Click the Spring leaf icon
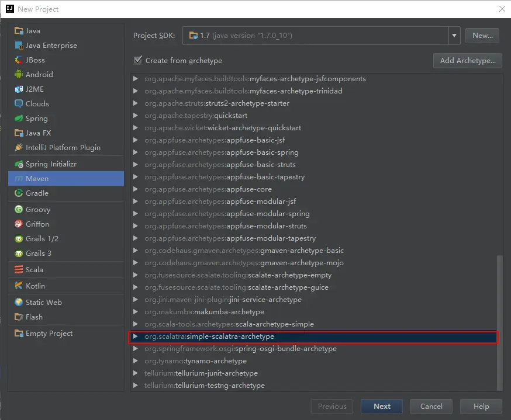511x420 pixels. click(19, 119)
